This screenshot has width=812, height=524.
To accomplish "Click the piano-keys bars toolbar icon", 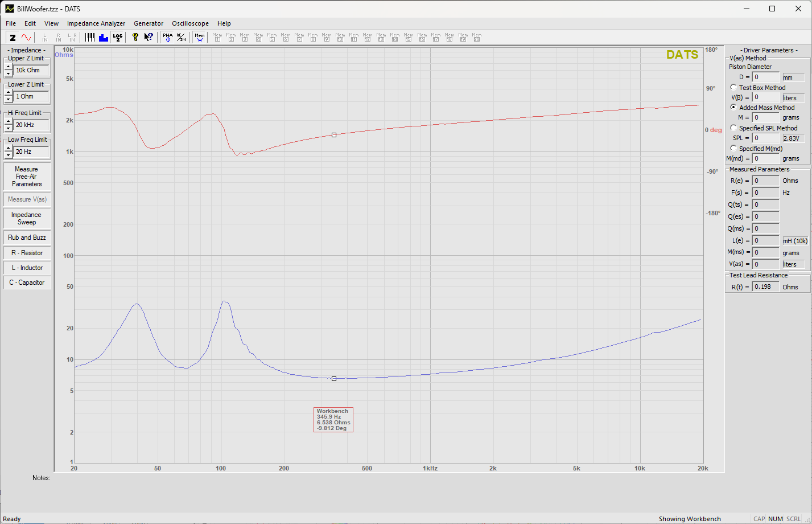I will [90, 38].
